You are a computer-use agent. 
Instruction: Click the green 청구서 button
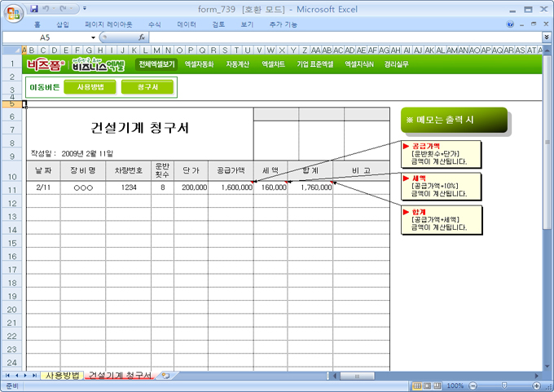(x=147, y=86)
